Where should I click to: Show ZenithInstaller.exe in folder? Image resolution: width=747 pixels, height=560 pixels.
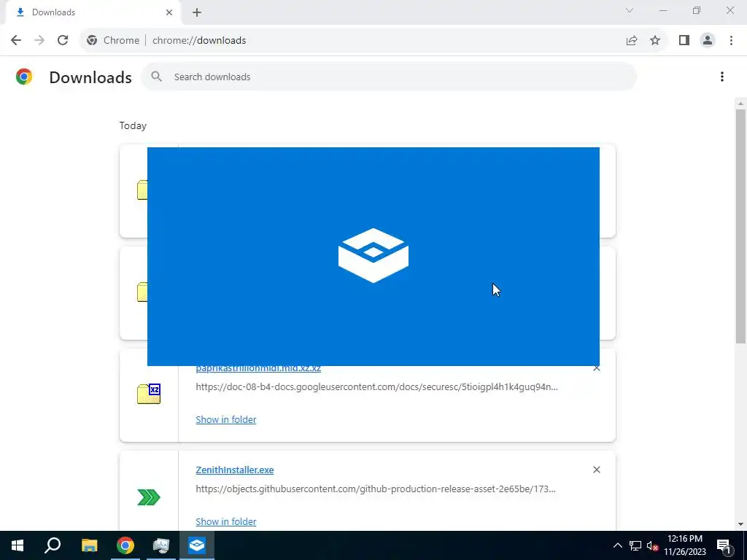click(x=226, y=522)
